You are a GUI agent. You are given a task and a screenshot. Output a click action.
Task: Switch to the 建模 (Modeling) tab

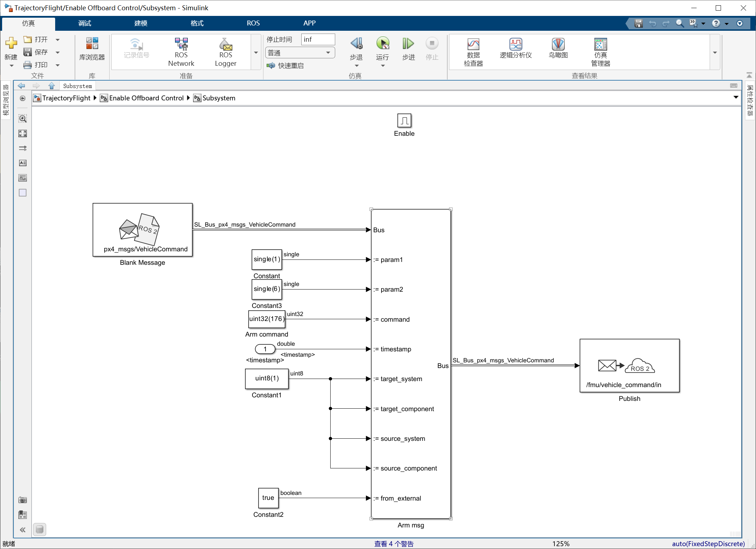tap(141, 23)
